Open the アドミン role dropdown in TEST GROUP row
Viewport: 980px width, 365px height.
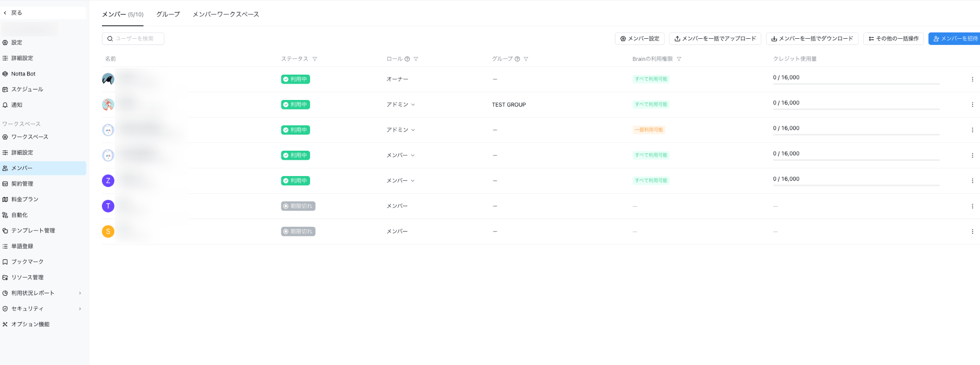pyautogui.click(x=401, y=105)
